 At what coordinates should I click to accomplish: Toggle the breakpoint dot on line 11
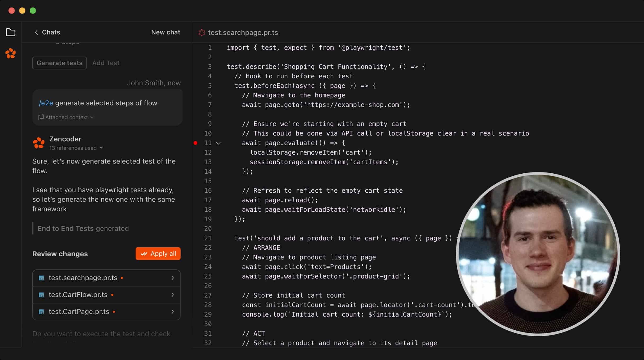[195, 143]
